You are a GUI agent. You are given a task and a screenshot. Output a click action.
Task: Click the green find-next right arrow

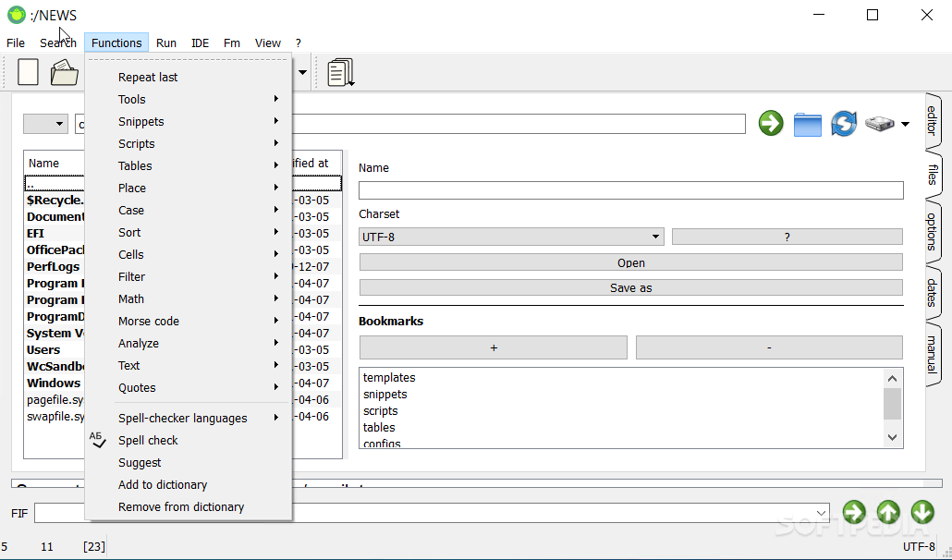[x=854, y=512]
